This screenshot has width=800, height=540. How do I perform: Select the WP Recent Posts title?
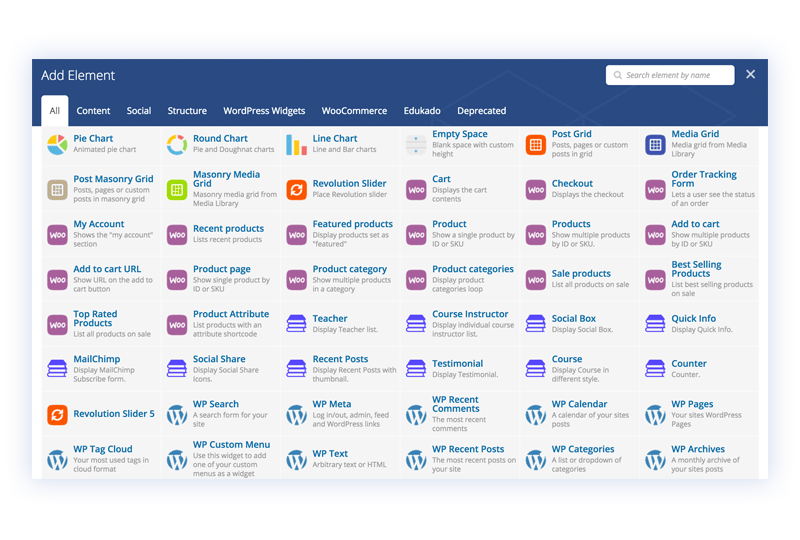468,449
